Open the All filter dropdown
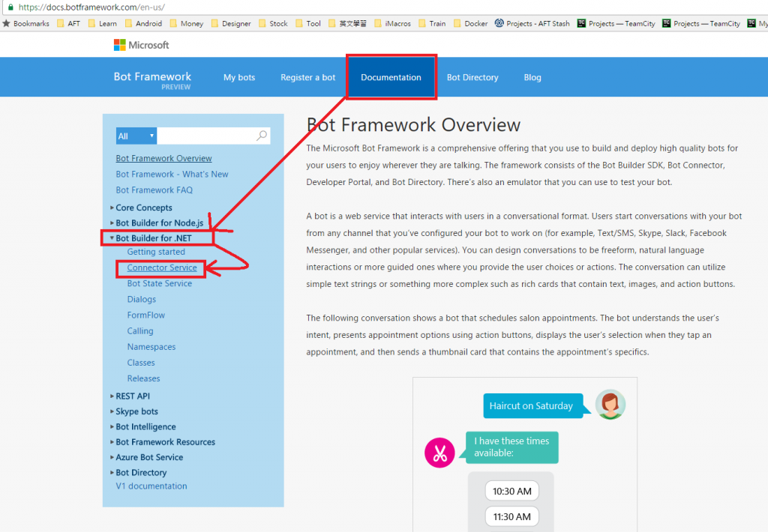 (x=136, y=136)
